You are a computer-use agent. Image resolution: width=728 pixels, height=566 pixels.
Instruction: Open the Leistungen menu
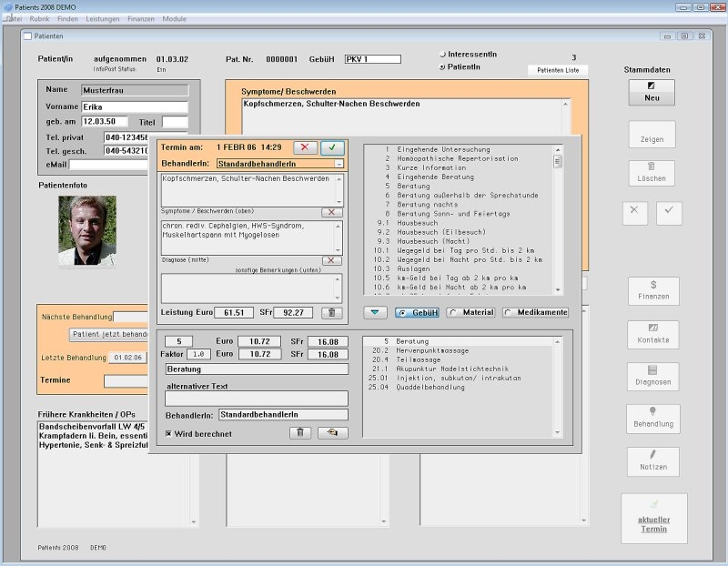(x=102, y=18)
